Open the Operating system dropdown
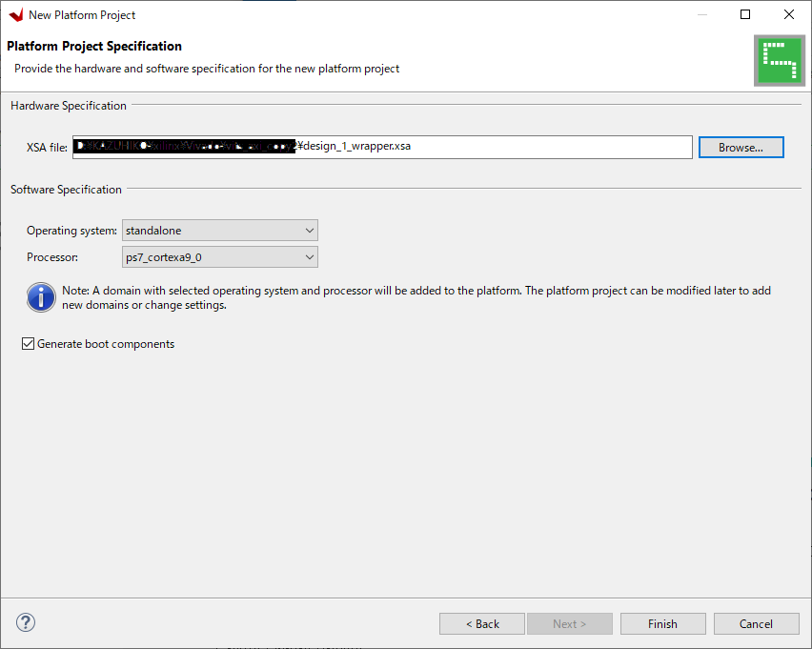This screenshot has width=812, height=649. (219, 231)
